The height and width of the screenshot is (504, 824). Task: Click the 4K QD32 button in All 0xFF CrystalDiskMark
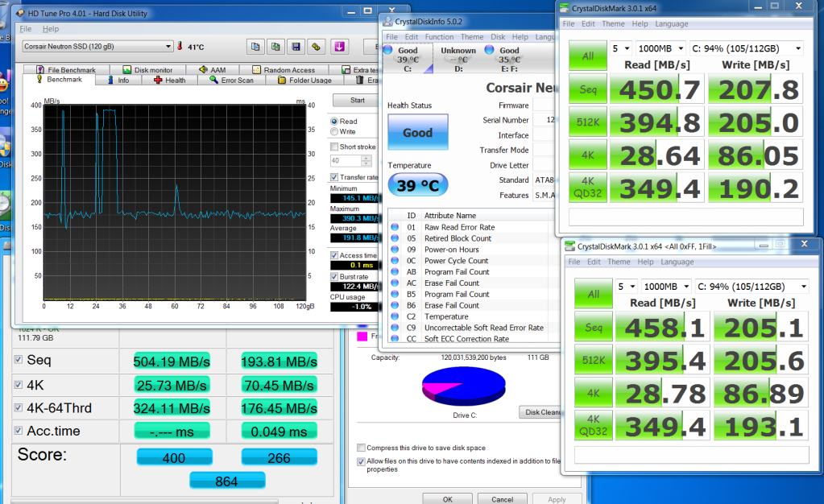594,424
